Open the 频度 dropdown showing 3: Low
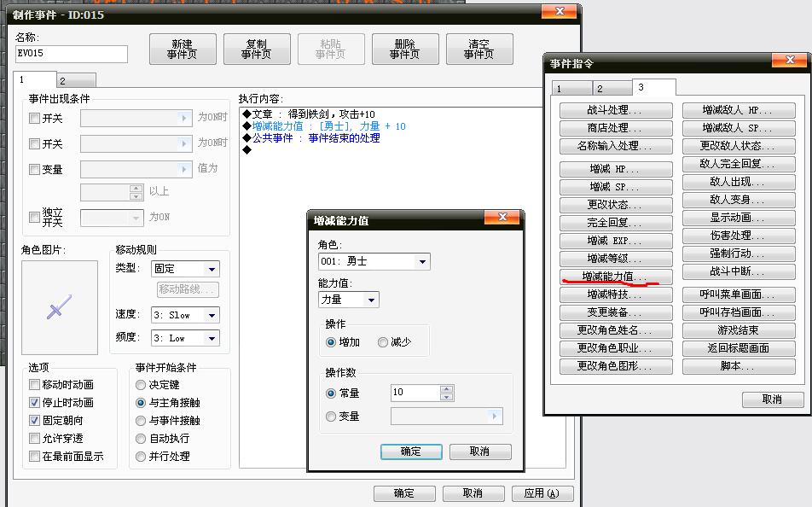This screenshot has width=812, height=507. pos(185,338)
